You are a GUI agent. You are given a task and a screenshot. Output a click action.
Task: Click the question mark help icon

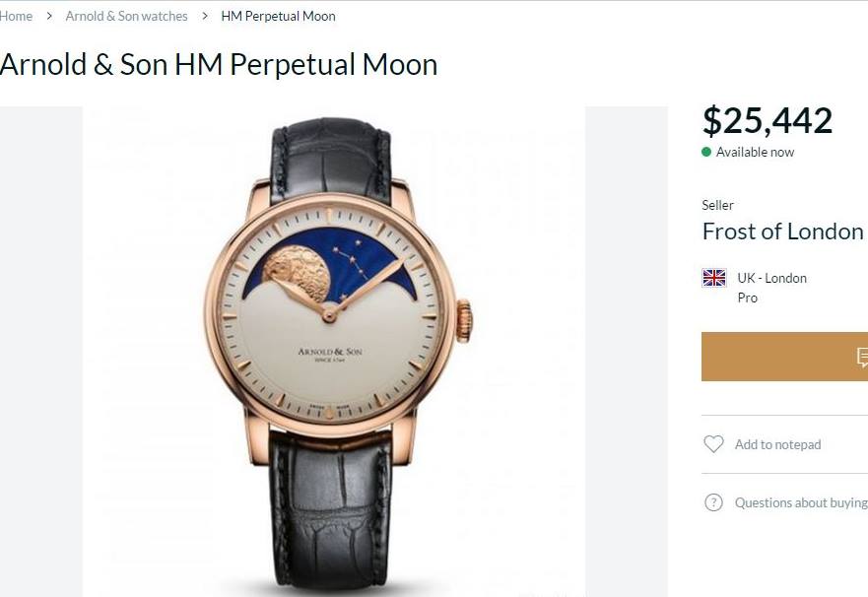click(x=713, y=502)
